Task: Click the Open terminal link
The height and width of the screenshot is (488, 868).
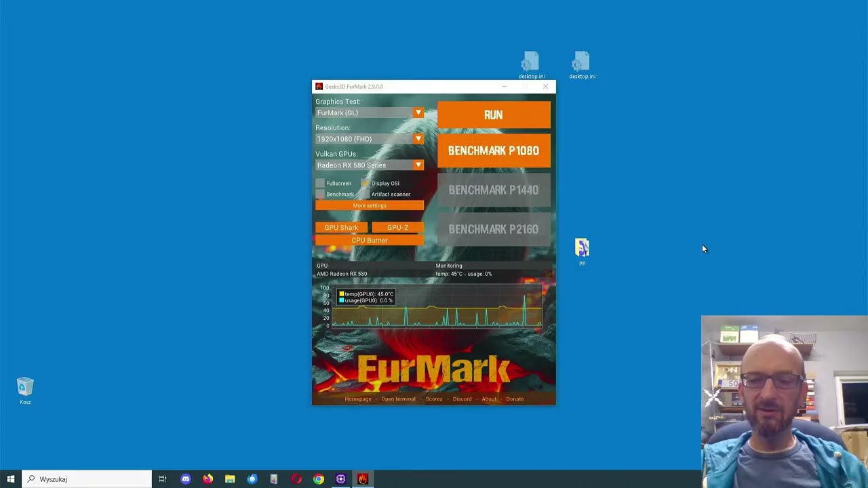Action: [398, 399]
